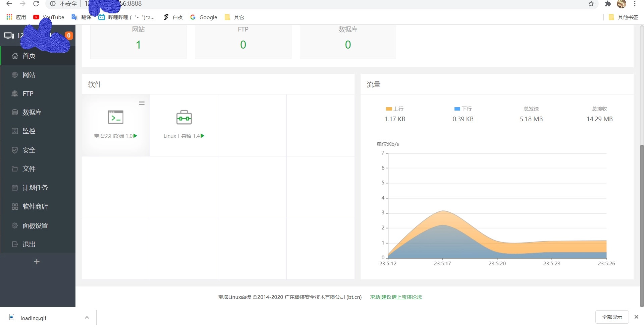
Task: Click the browser forward arrow
Action: click(x=22, y=4)
